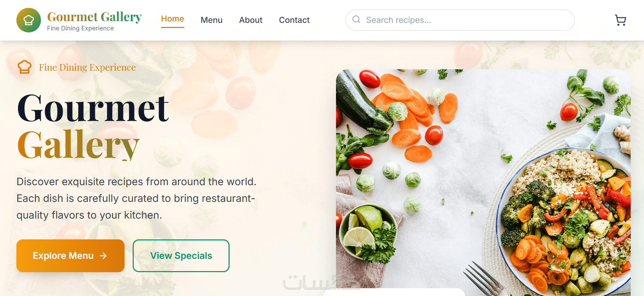Go to the Home nav link
Screen dimensions: 644x296
coord(172,19)
